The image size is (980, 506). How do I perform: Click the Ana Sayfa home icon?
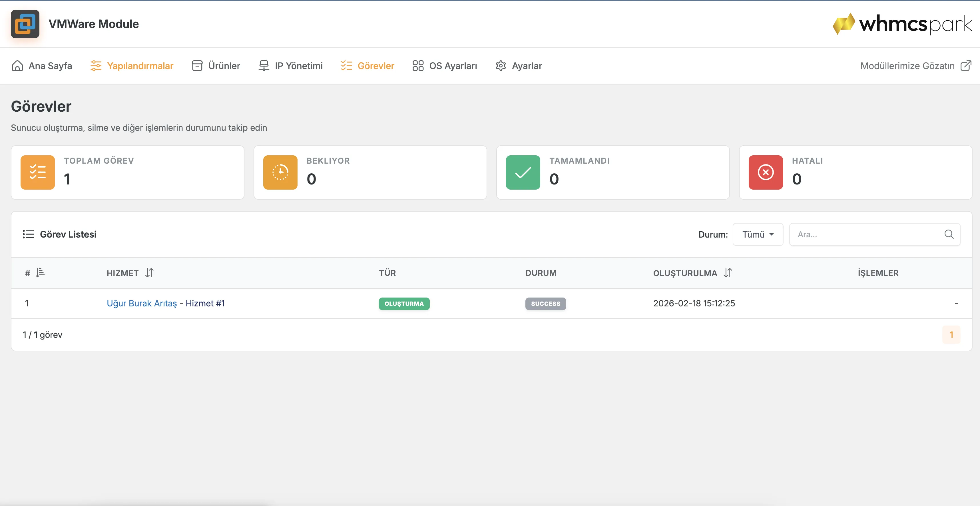click(x=17, y=66)
